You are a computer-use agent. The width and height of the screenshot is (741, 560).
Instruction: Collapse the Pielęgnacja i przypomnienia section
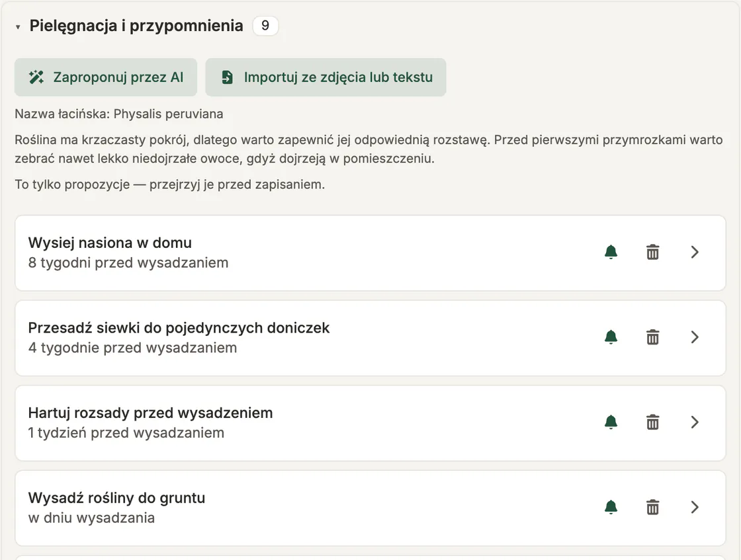click(x=18, y=27)
